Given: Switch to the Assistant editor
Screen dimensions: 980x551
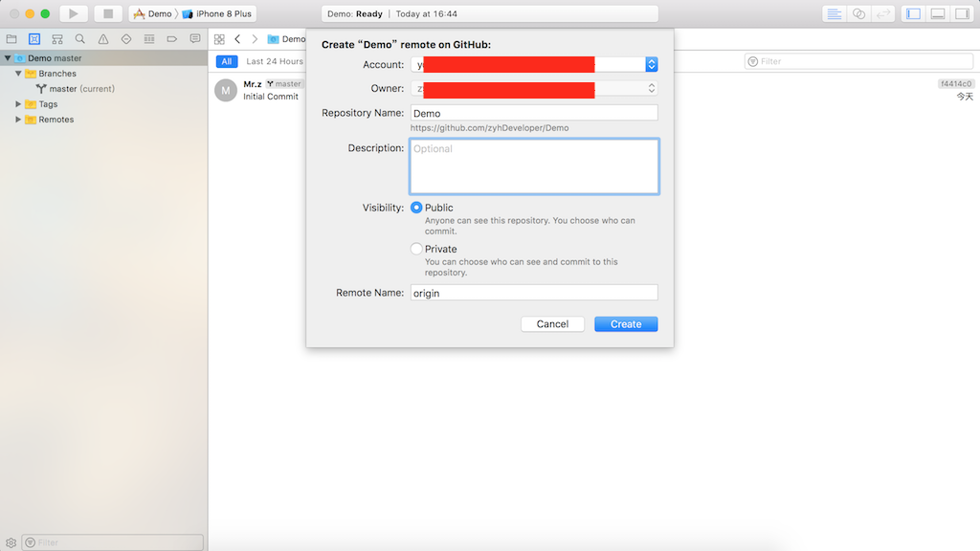Looking at the screenshot, I should (x=858, y=13).
